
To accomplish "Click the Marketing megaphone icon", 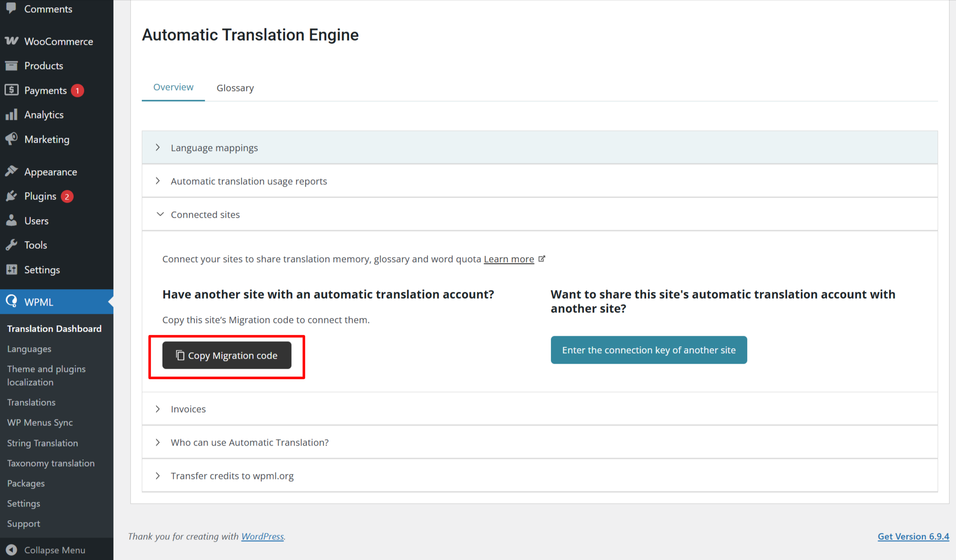I will click(x=11, y=139).
